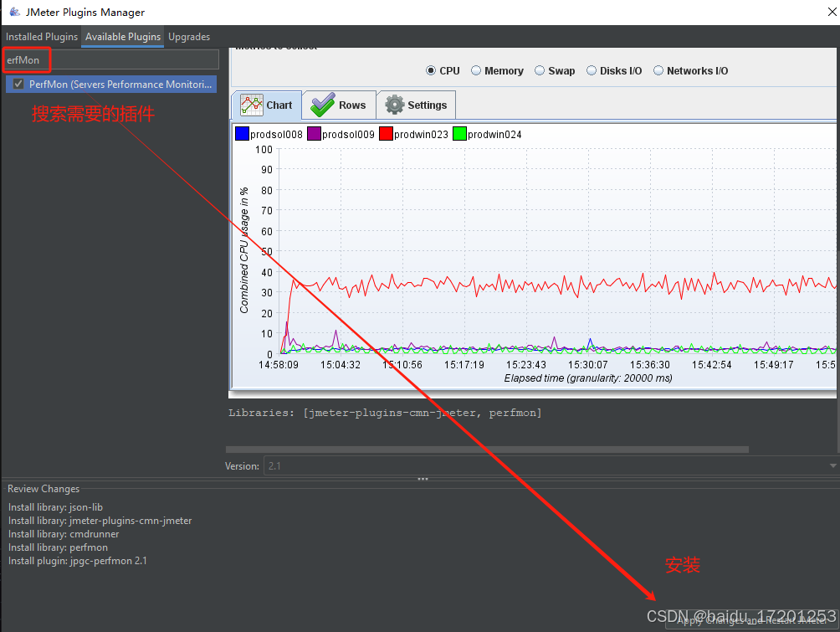Image resolution: width=840 pixels, height=632 pixels.
Task: Choose the Swap metric radio button
Action: tap(540, 71)
